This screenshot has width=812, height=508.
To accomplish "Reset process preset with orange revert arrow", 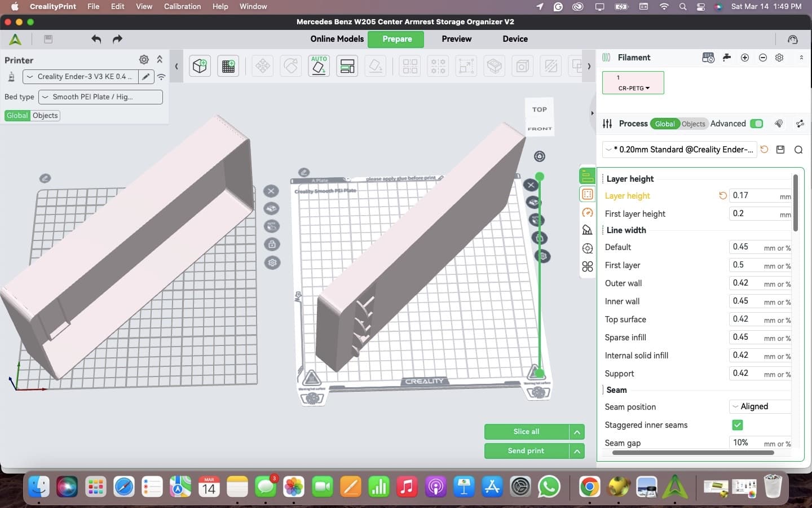I will (x=764, y=150).
